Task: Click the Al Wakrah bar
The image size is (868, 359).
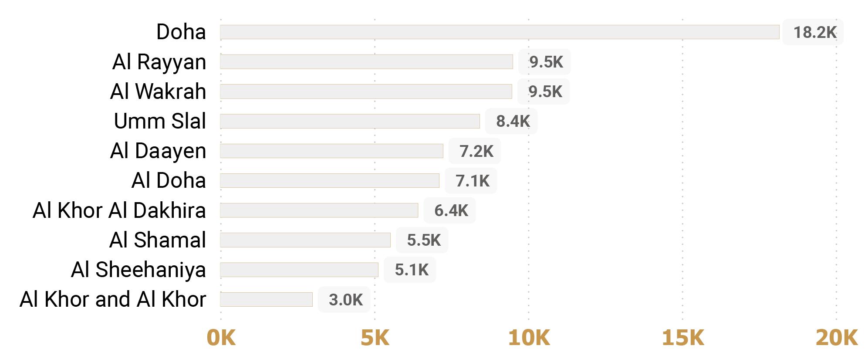Action: coord(366,91)
